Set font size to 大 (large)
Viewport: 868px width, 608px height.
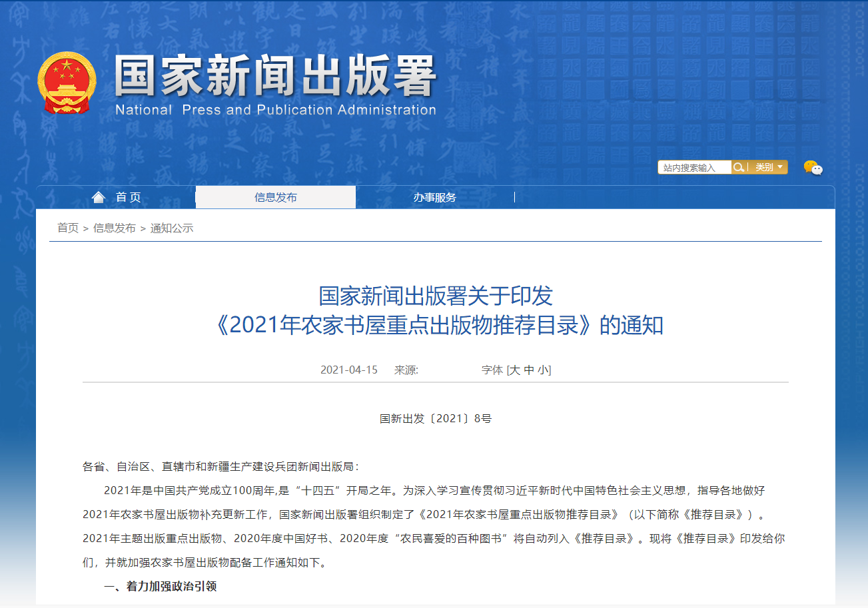click(514, 370)
